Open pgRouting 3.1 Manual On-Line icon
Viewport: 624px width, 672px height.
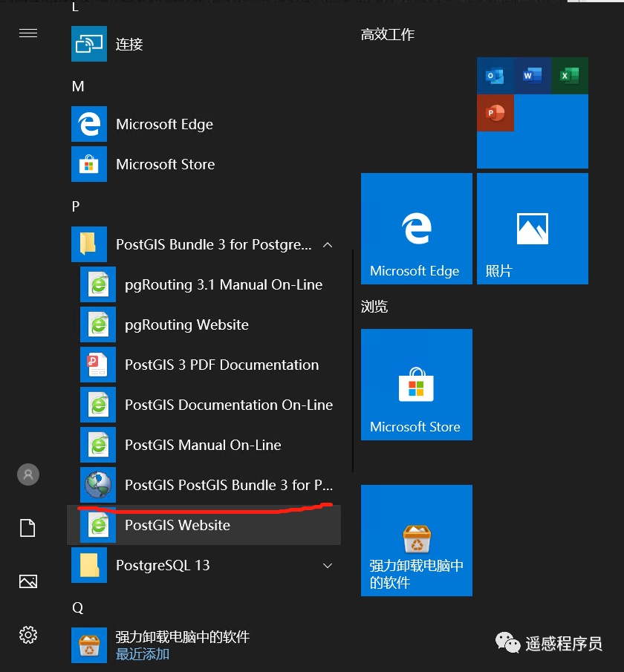pos(98,284)
